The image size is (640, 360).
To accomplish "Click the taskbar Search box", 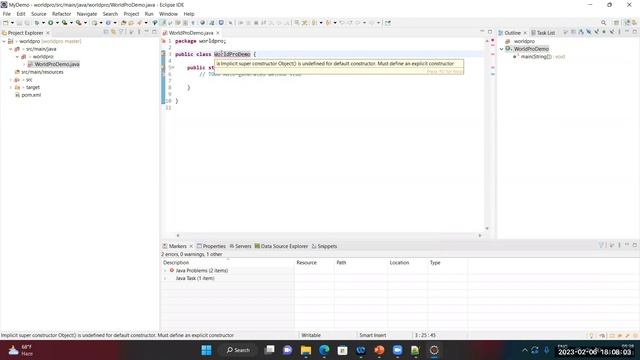I will coord(238,350).
